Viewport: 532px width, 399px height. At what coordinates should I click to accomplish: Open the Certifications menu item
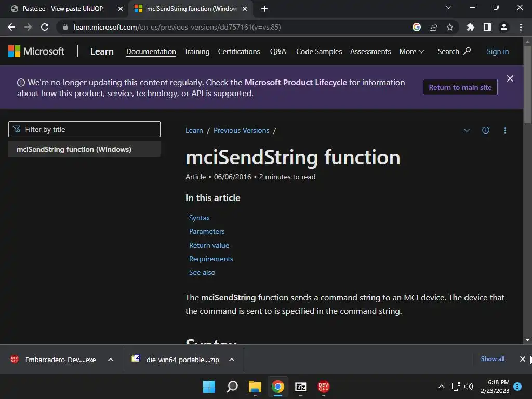click(x=239, y=51)
